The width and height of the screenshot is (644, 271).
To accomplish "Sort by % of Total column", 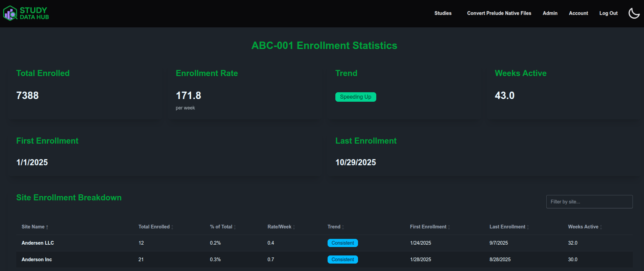I will [x=223, y=227].
